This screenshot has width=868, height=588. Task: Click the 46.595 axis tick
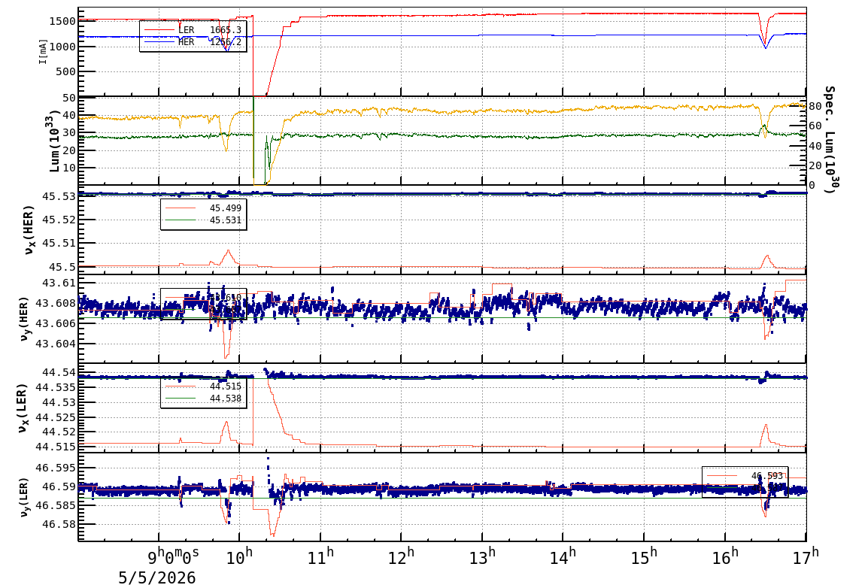point(56,468)
